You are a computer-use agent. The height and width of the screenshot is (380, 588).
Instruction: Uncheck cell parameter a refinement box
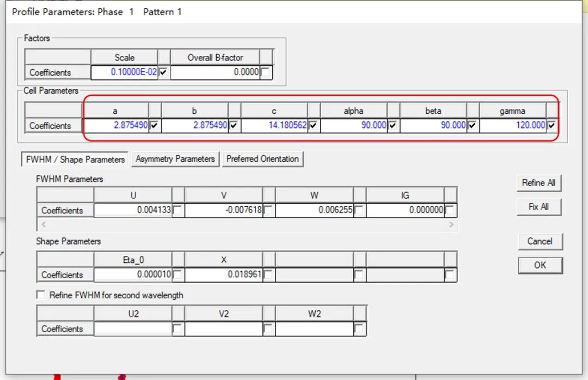[x=154, y=125]
